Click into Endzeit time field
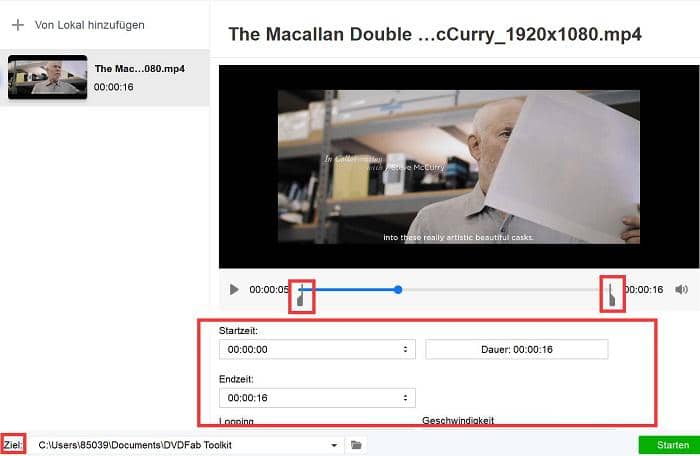 (317, 397)
